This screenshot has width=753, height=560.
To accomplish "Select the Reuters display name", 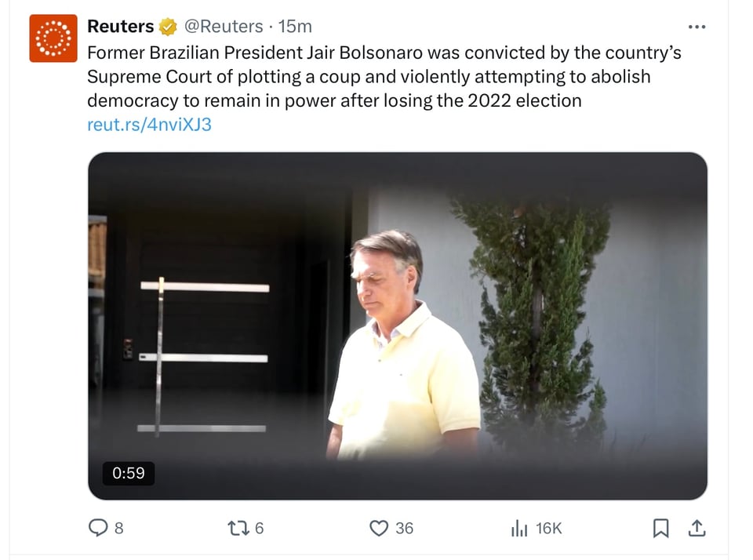I will [122, 25].
